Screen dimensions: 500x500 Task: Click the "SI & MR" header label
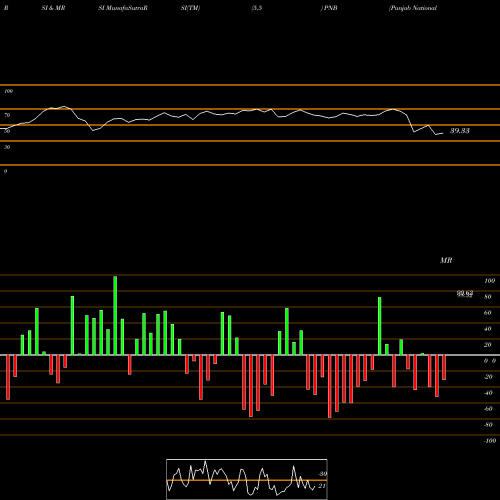tap(53, 8)
